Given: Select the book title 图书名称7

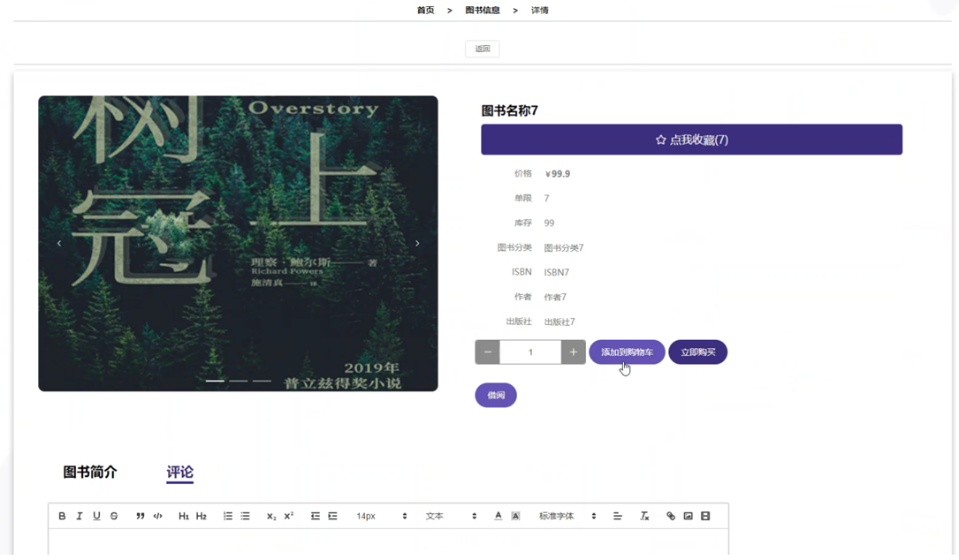Looking at the screenshot, I should coord(509,110).
